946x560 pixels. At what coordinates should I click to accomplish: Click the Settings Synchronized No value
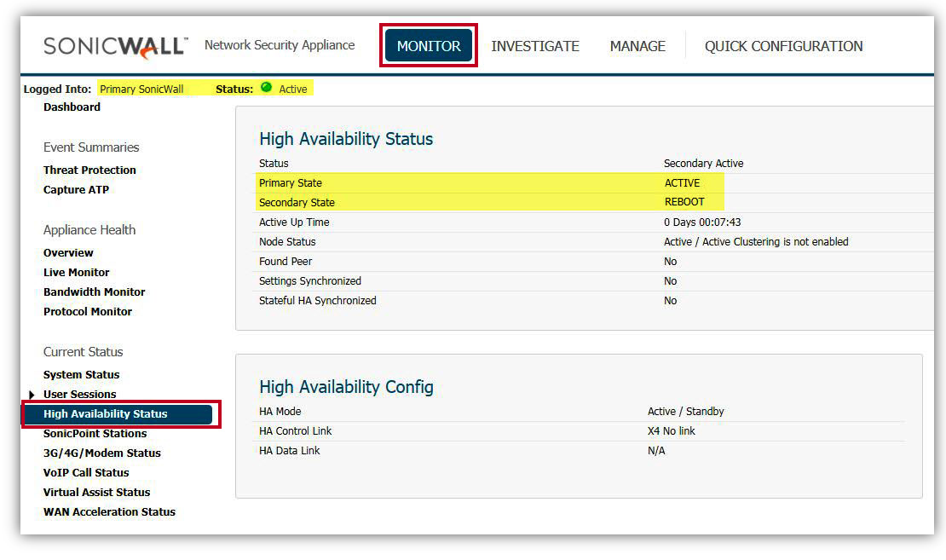coord(670,281)
